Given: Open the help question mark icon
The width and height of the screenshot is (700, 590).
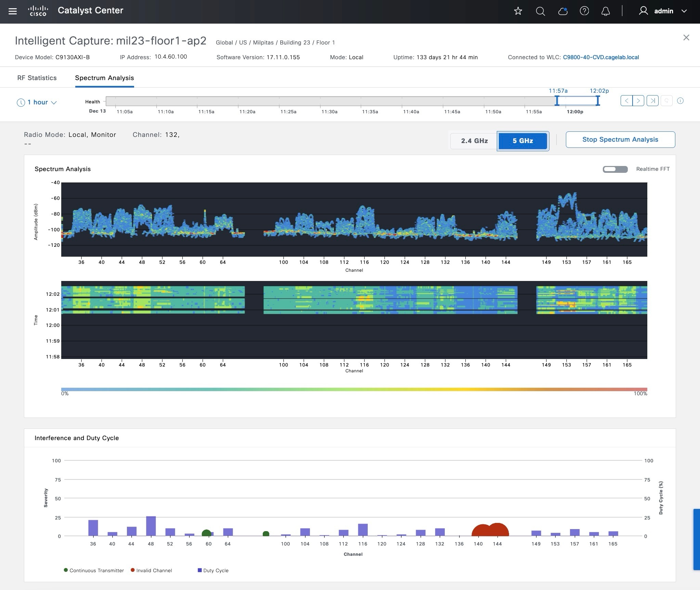Looking at the screenshot, I should [584, 11].
